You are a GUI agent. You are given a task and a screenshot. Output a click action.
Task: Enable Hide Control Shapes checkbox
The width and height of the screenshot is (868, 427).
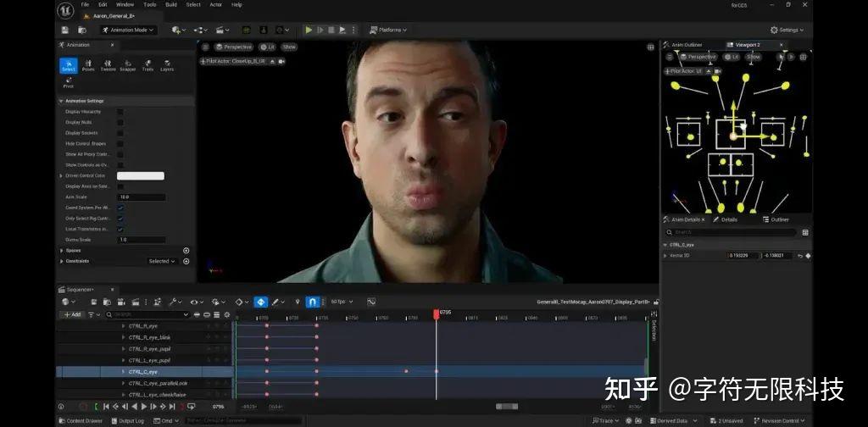pyautogui.click(x=120, y=144)
